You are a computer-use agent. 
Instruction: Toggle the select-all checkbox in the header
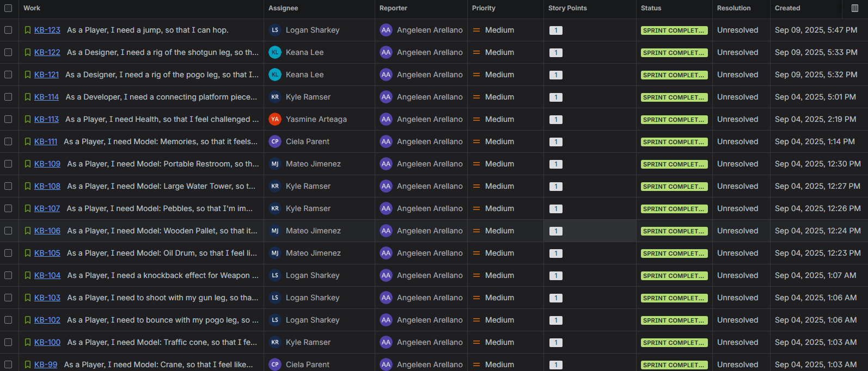[8, 8]
